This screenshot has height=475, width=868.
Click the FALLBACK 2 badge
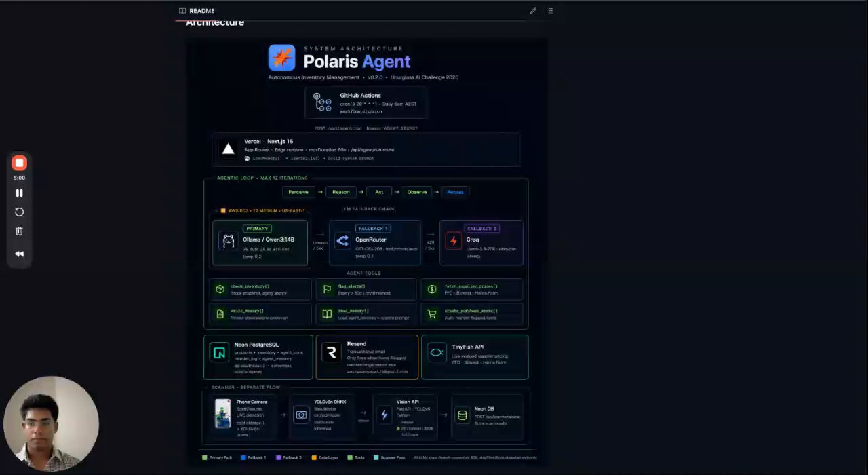tap(482, 229)
